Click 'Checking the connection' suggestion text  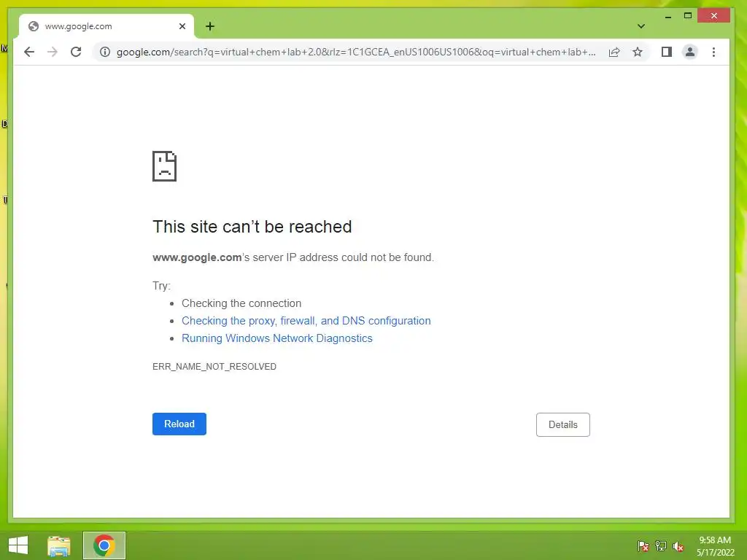tap(241, 303)
